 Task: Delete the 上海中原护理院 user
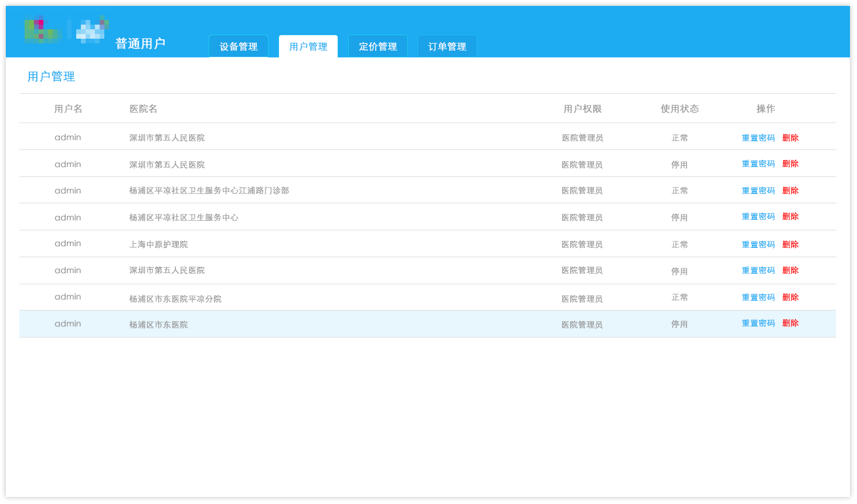tap(791, 244)
